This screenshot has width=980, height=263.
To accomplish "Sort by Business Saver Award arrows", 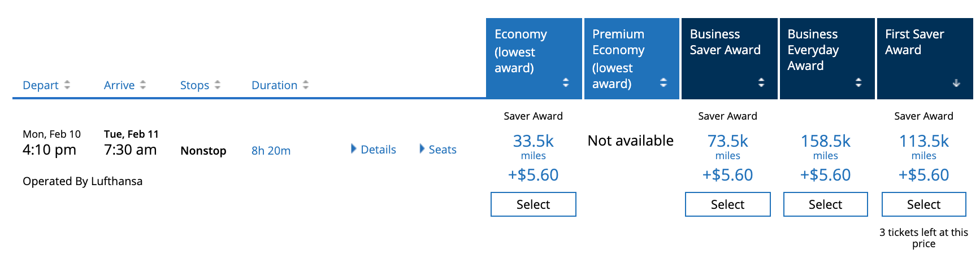I will point(761,82).
